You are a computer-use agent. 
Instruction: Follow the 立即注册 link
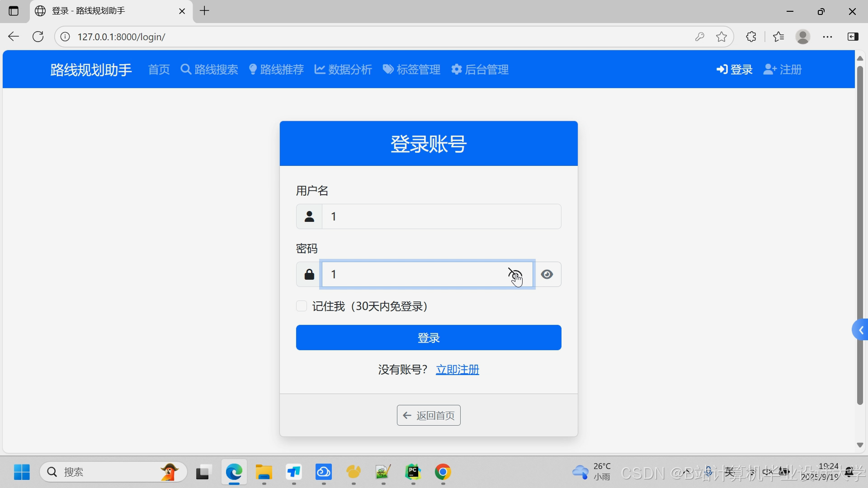click(457, 370)
